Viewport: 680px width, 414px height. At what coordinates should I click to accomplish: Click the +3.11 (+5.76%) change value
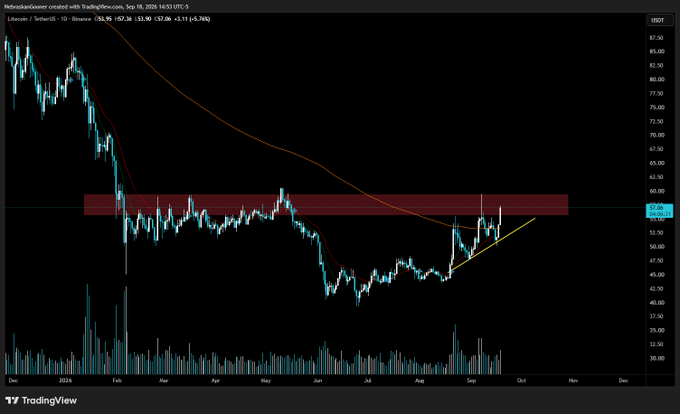pos(192,19)
